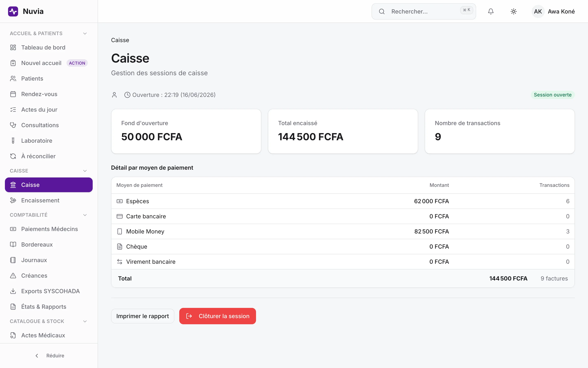Click the Exports SYSCOHADA download icon

pyautogui.click(x=13, y=291)
